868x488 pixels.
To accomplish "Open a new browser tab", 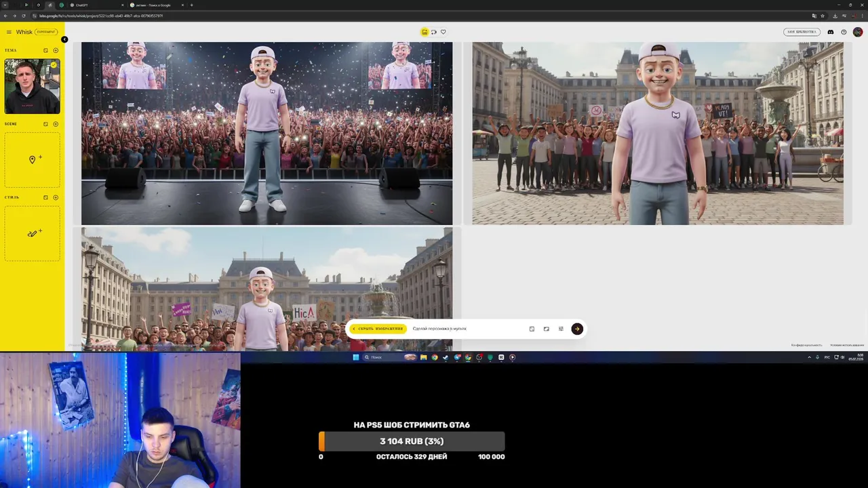I will (191, 5).
